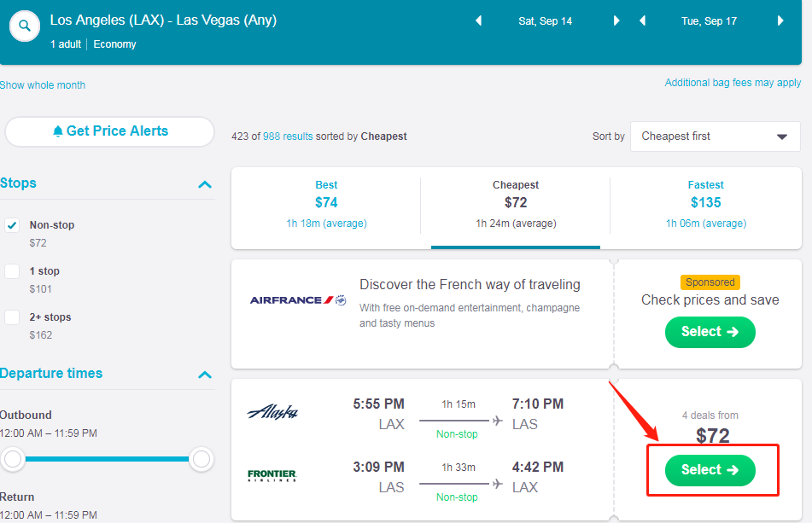Open Show whole month link
Screen dimensions: 812x523
pos(43,85)
